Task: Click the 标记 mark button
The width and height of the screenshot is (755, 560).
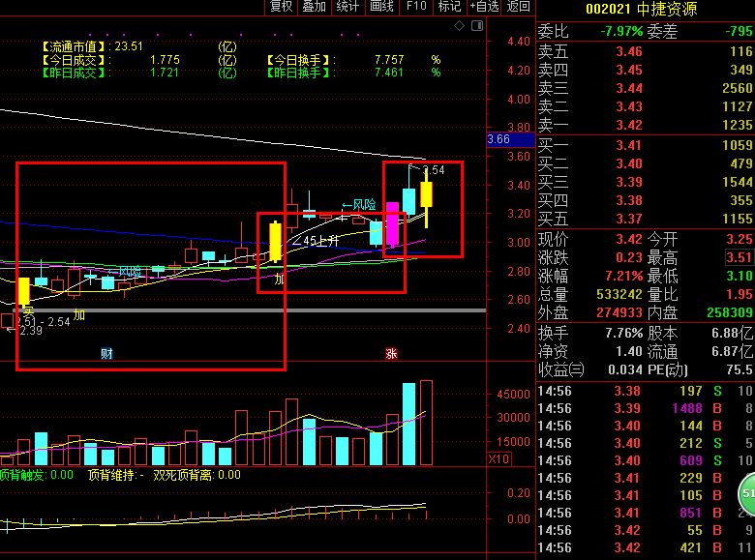Action: click(450, 6)
